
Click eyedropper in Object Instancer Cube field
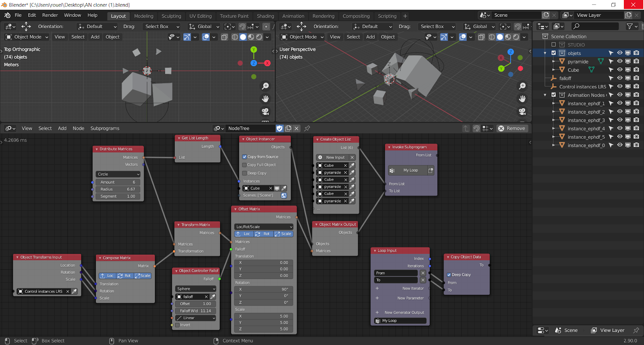tap(284, 188)
